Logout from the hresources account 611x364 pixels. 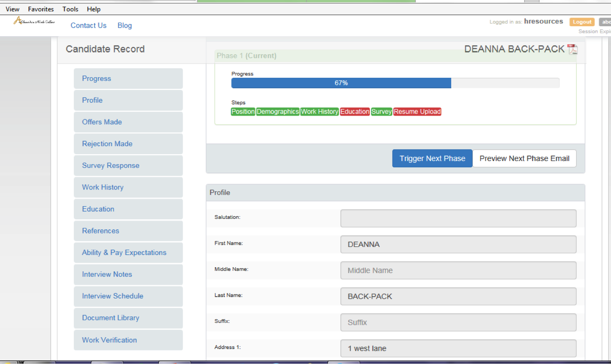[582, 21]
